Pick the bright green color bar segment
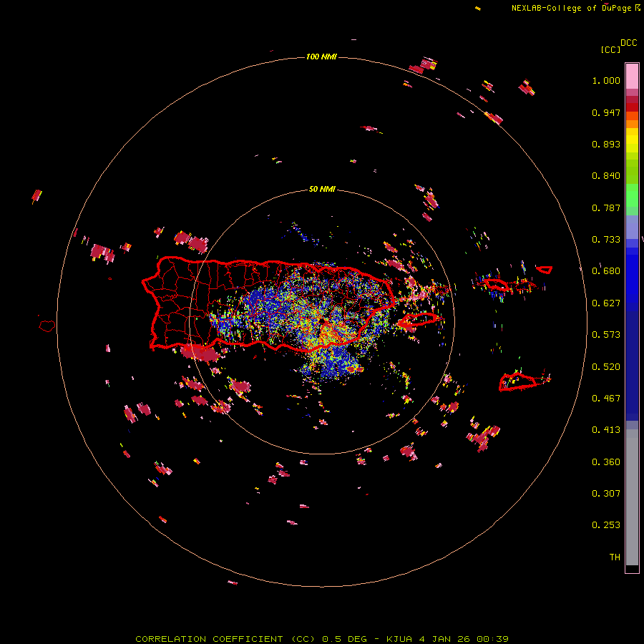This screenshot has width=644, height=644. pyautogui.click(x=632, y=195)
